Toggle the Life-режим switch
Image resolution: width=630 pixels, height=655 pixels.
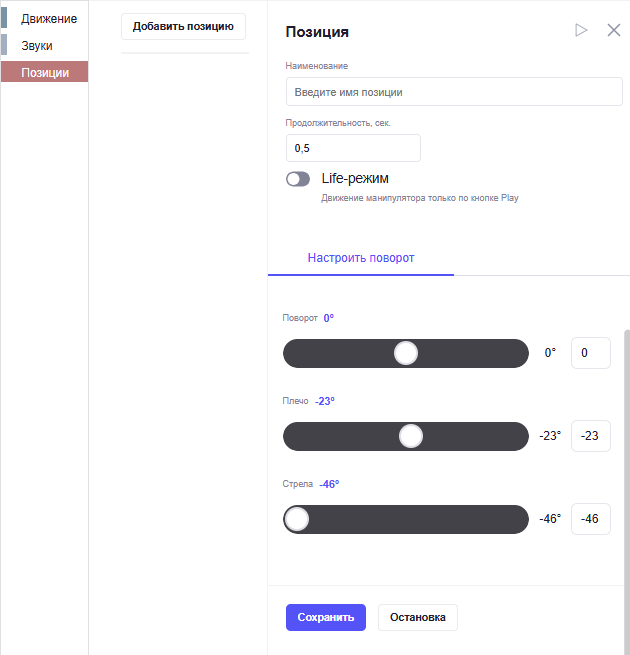(298, 179)
